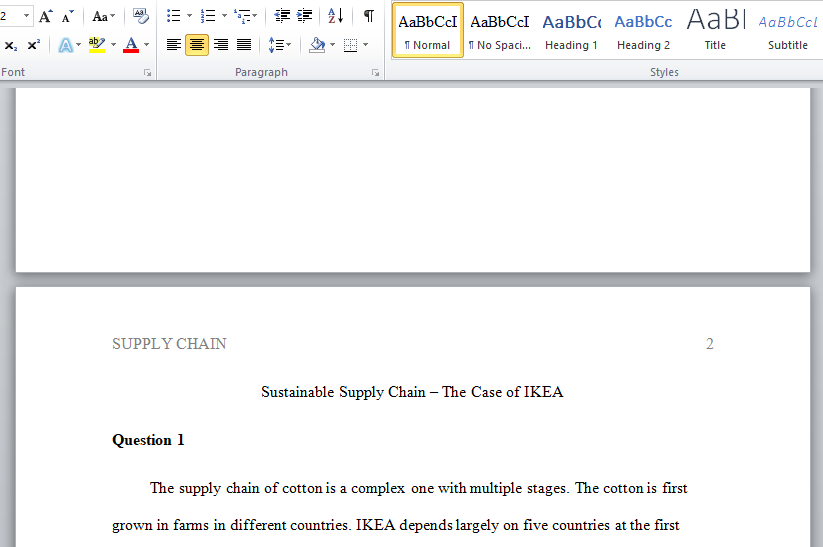This screenshot has height=547, width=823.
Task: Open the Bullets dropdown arrow
Action: click(x=189, y=16)
